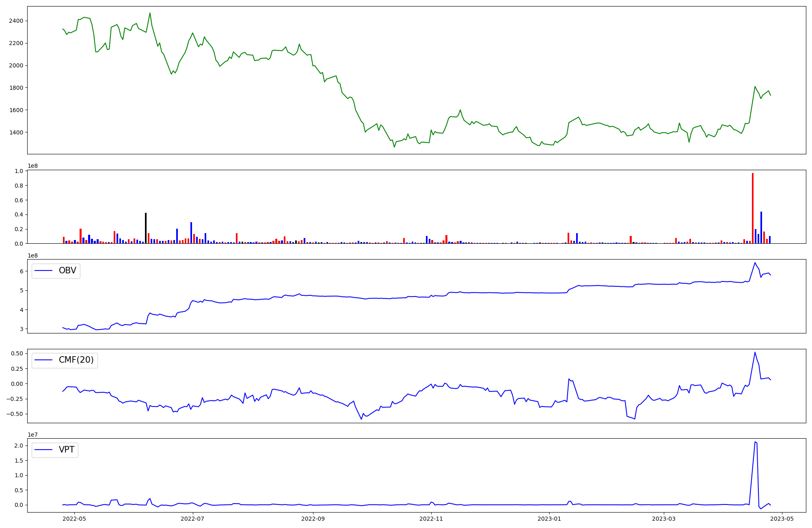Click the 0.2 tick on the volume axis
The height and width of the screenshot is (528, 812).
coord(19,229)
